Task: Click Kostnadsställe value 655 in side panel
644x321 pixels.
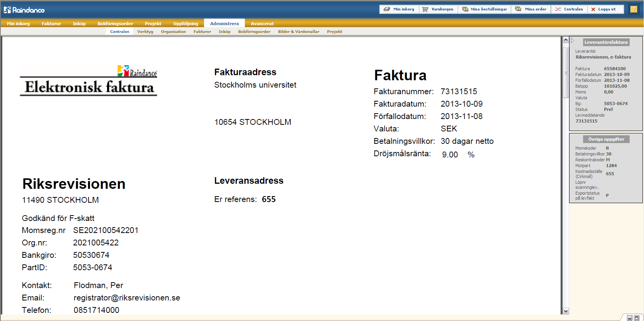Action: pyautogui.click(x=610, y=174)
